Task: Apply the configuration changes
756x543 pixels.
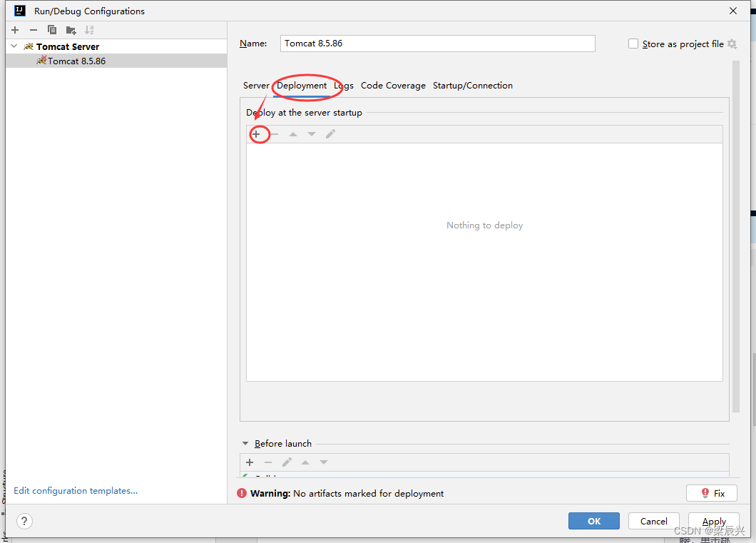Action: (714, 521)
